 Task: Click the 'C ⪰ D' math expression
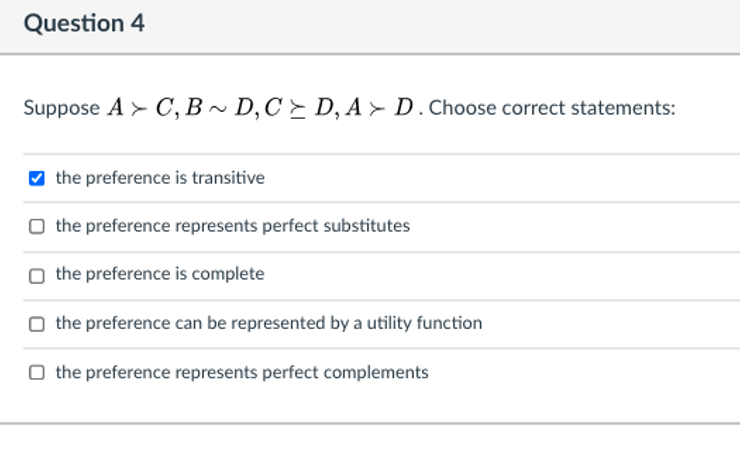click(x=299, y=108)
